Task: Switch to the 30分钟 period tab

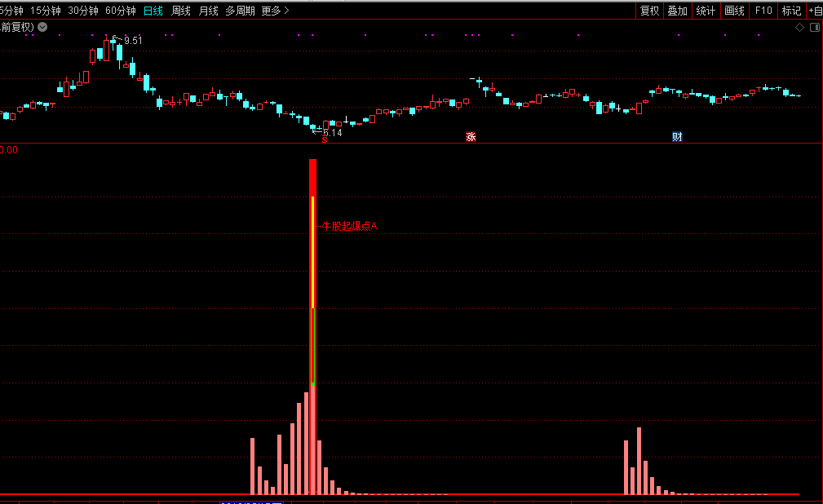Action: [x=83, y=11]
